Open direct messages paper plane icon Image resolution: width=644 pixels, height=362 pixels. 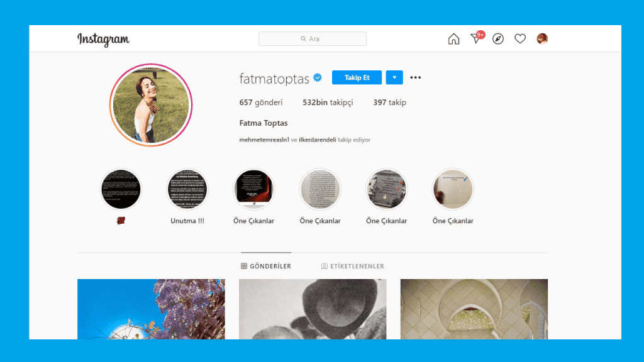pyautogui.click(x=475, y=39)
